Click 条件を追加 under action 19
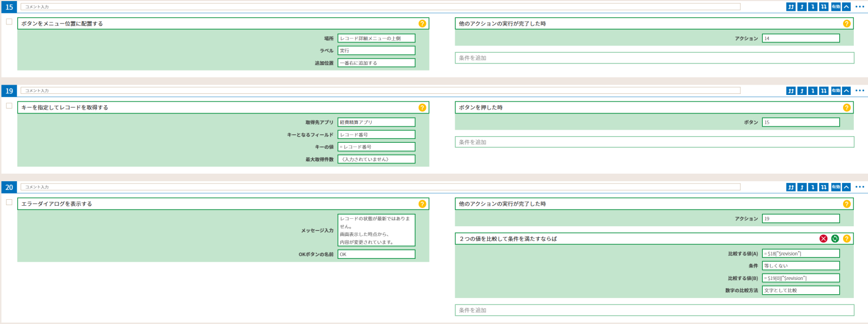This screenshot has width=868, height=324. (x=654, y=142)
